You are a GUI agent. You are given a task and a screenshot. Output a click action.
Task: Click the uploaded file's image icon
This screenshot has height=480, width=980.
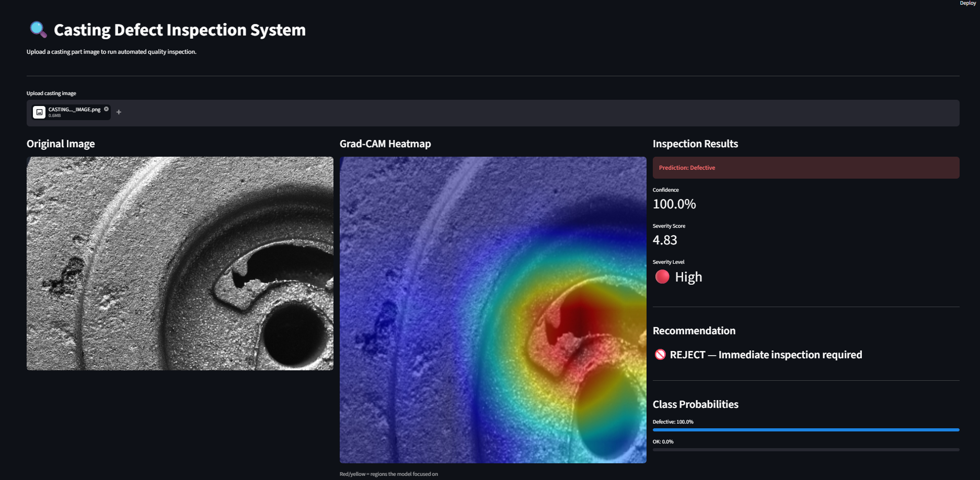click(x=39, y=112)
